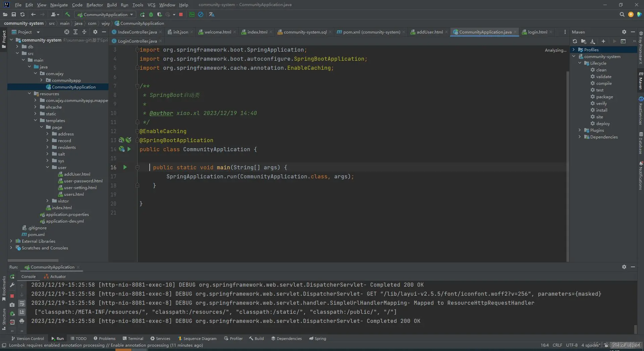The image size is (644, 351).
Task: Click the Project panel horizontal scrollbar
Action: click(33, 260)
